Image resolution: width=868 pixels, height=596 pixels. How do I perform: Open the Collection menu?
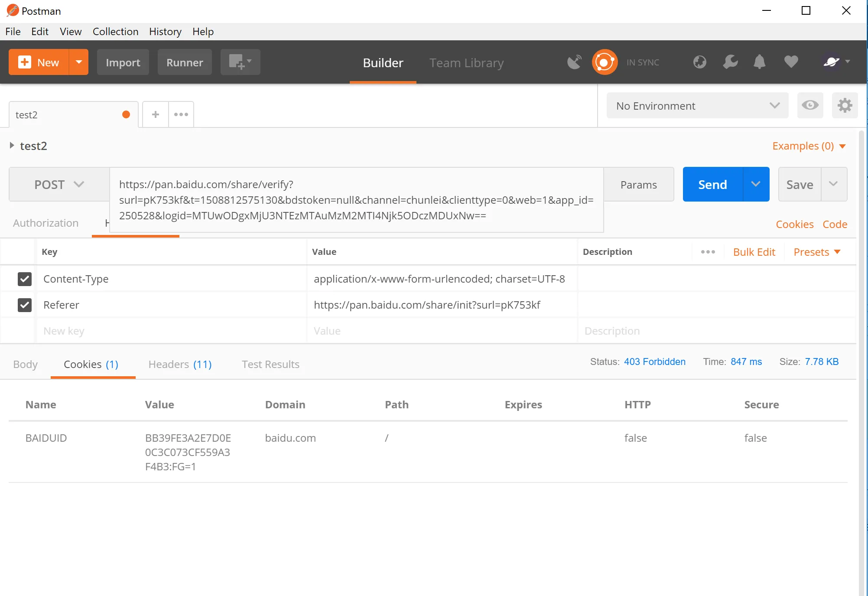(115, 32)
